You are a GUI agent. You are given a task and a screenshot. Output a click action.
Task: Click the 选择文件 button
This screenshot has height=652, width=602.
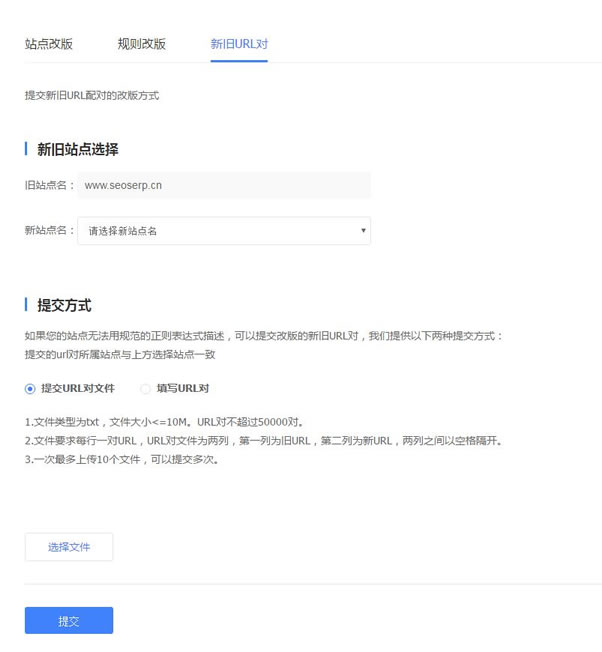[x=69, y=547]
